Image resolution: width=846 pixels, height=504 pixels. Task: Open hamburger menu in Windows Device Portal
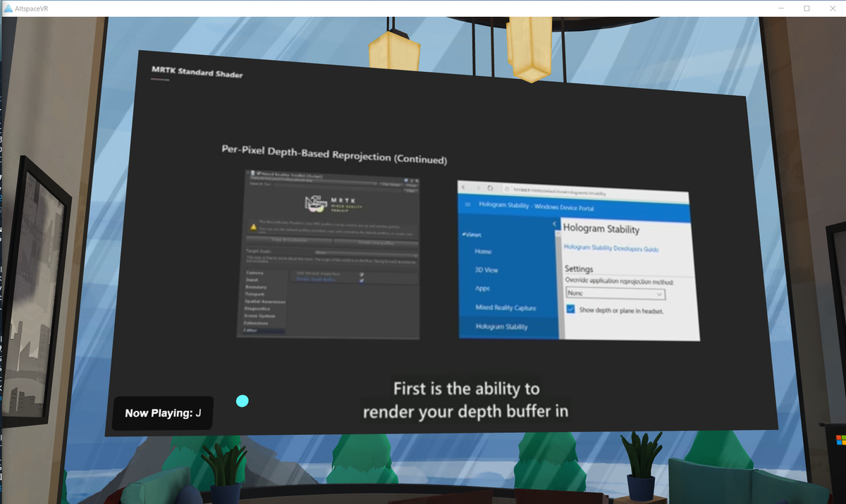(467, 204)
